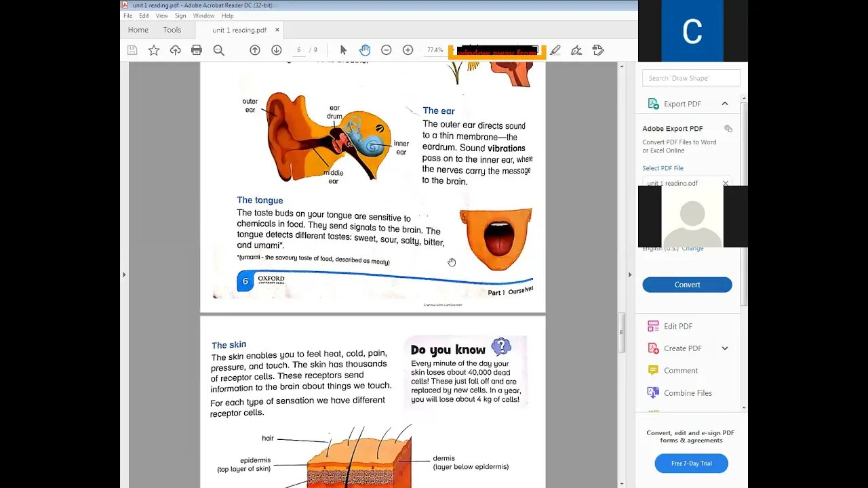Click the "Adobe Export PDF" panel heading

pyautogui.click(x=673, y=129)
